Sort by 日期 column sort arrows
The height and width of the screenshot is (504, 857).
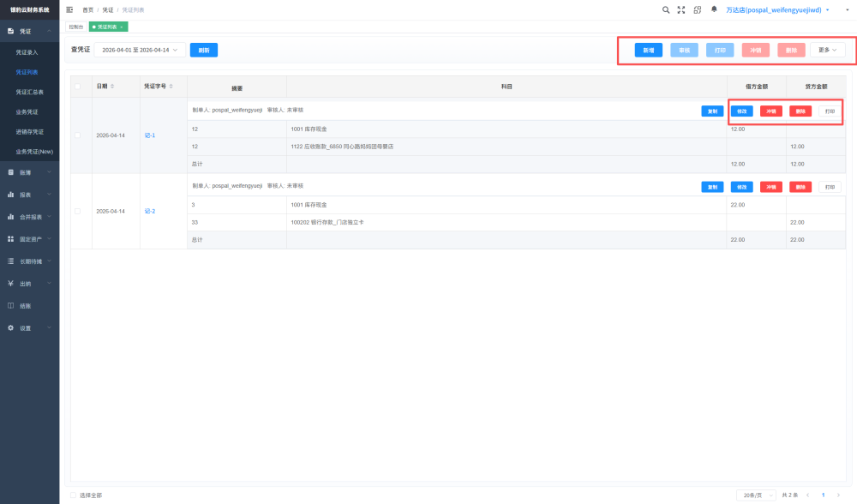(x=112, y=87)
